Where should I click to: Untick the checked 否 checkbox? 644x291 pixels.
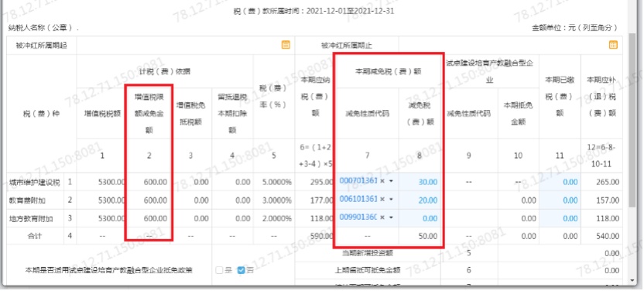(x=241, y=270)
